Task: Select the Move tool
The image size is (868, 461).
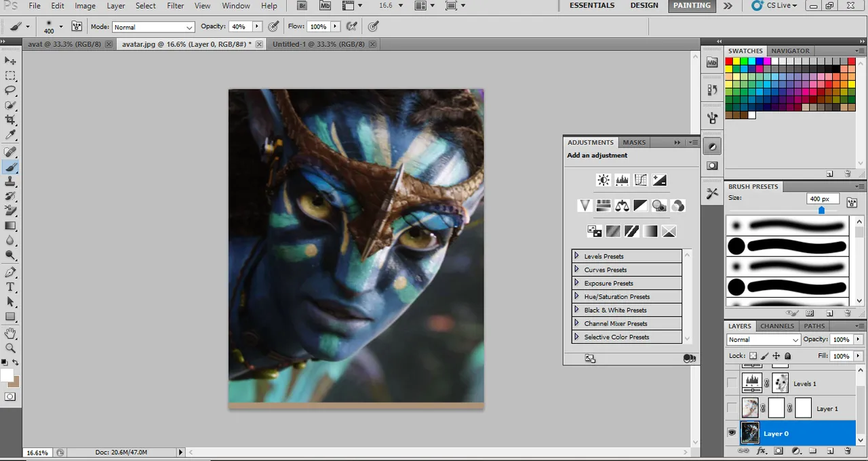Action: [11, 60]
